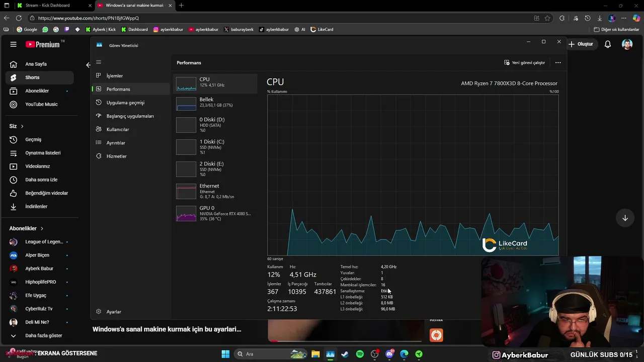The image size is (644, 362).
Task: Open Başlangıç uygulamaları section
Action: click(131, 116)
